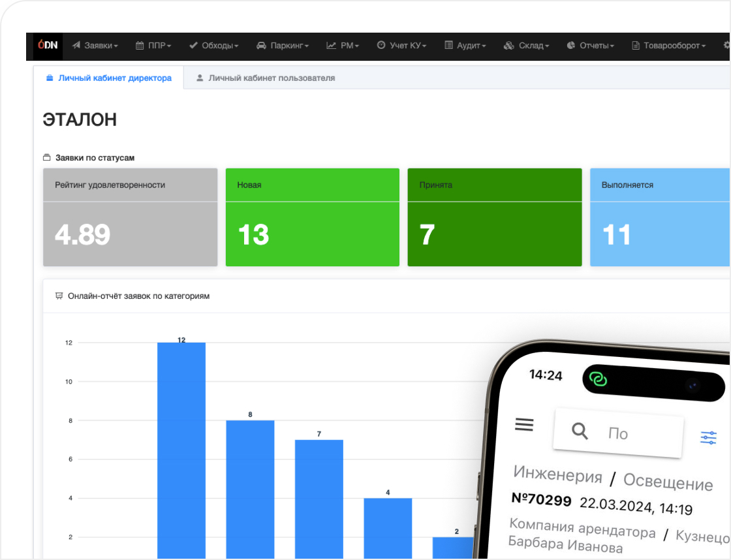Click the green Новая status card
This screenshot has width=731, height=560.
[x=313, y=217]
